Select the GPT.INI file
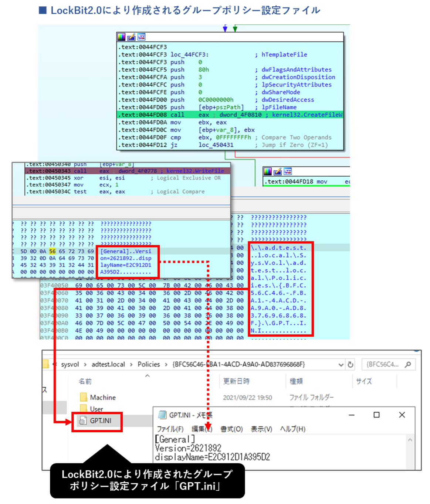 100,421
